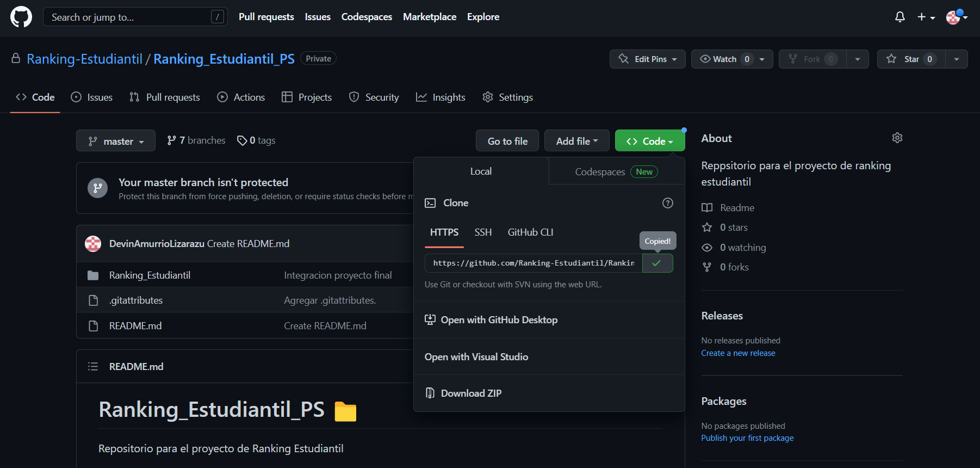980x468 pixels.
Task: Click the copied URL checkmark button
Action: pos(658,263)
